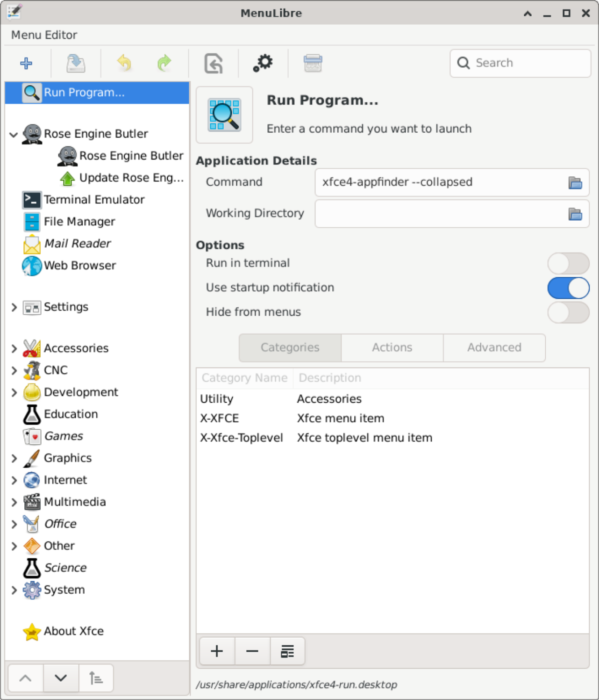
Task: Expand the Graphics category
Action: click(x=14, y=458)
